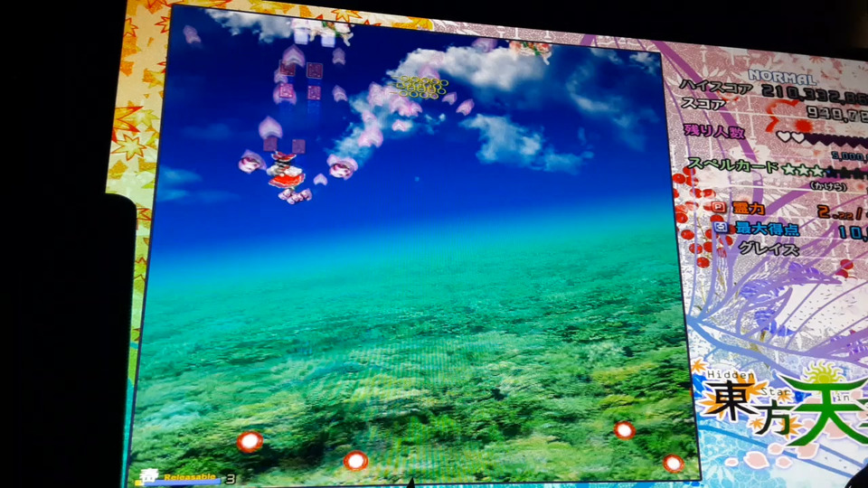Click the NORMAL difficulty label
Screen dimensions: 868x488
(x=781, y=77)
